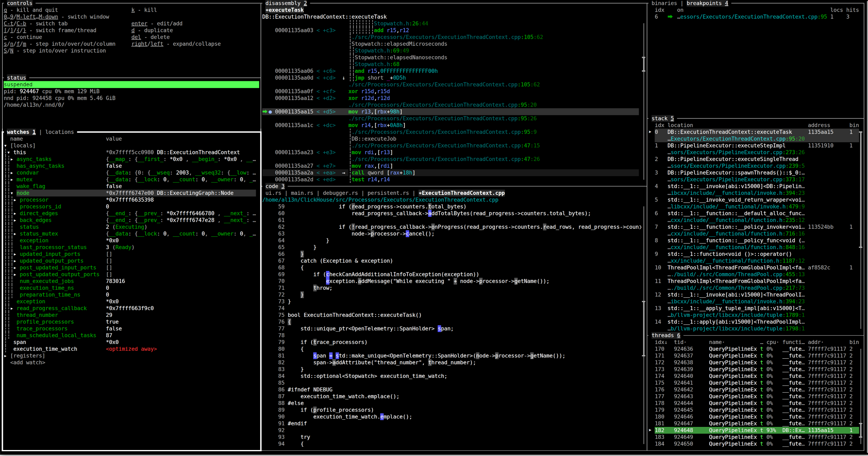Sort threads by the tid column header
The height and width of the screenshot is (456, 868).
click(x=680, y=342)
